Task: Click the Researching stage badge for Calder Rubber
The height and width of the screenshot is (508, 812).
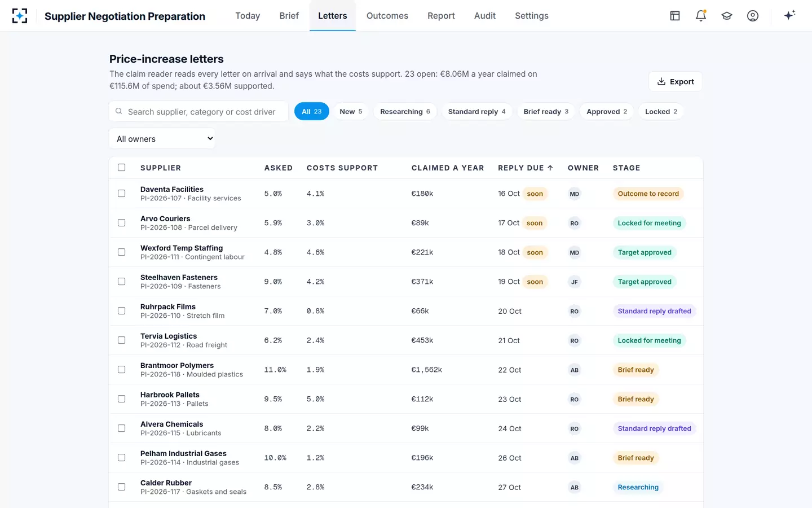Action: [638, 487]
